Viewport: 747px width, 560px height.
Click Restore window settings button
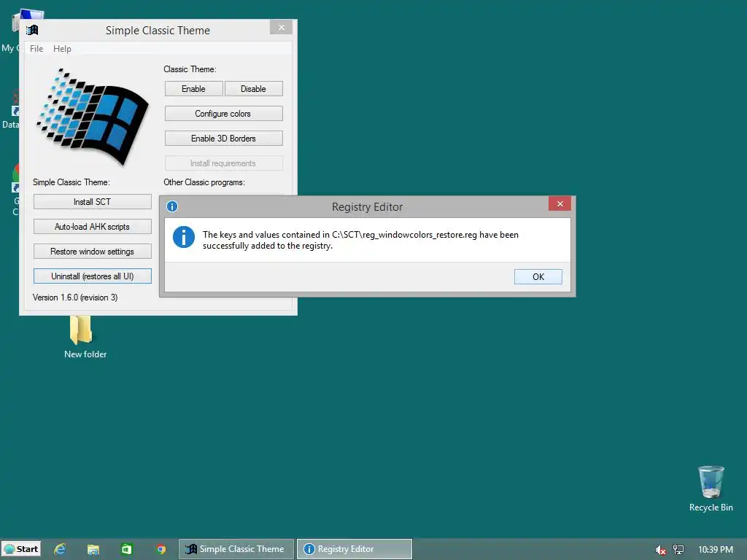(93, 252)
